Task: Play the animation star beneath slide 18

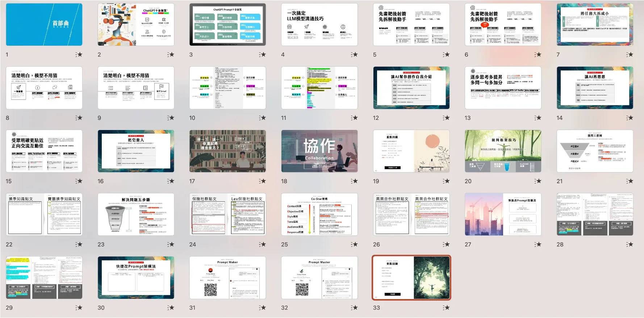Action: tap(355, 181)
